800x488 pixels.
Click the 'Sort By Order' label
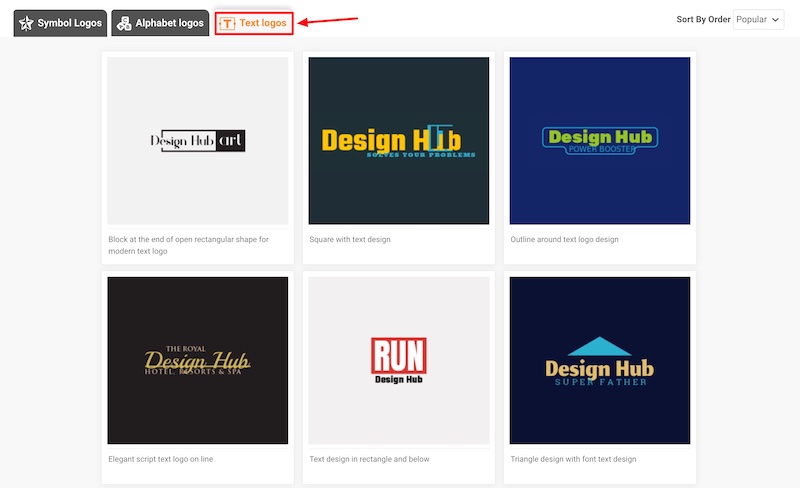coord(703,19)
